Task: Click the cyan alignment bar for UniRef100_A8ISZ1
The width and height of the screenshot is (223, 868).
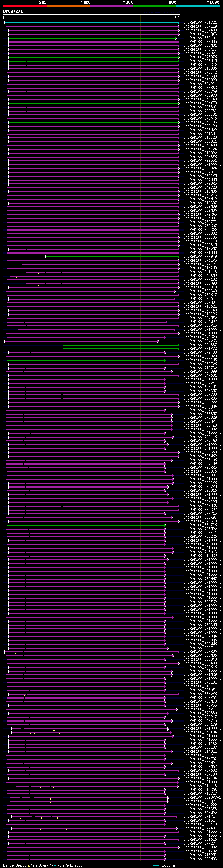Action: point(92,23)
